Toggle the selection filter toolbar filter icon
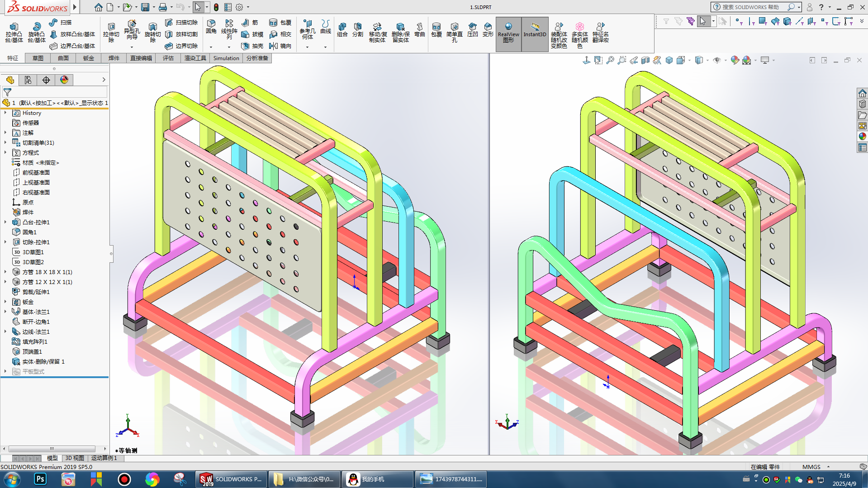The width and height of the screenshot is (868, 488). coord(666,21)
